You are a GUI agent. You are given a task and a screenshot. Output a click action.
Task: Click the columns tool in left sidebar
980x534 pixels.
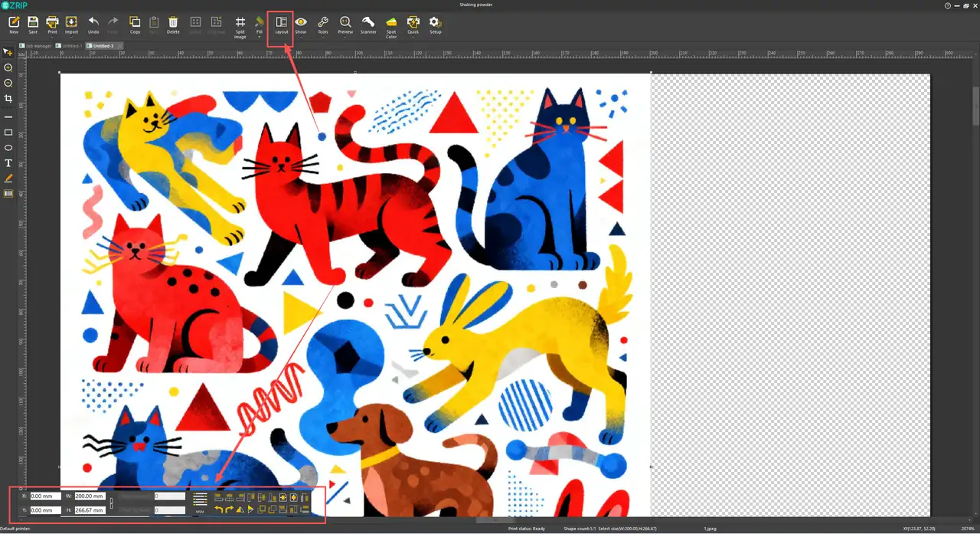click(8, 193)
